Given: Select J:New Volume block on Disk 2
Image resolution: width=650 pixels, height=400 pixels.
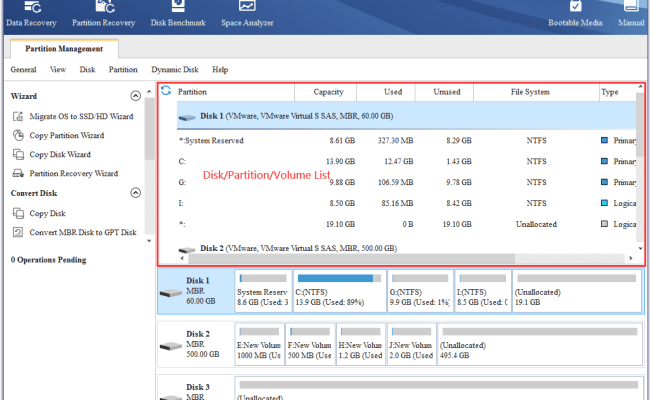Looking at the screenshot, I should click(x=412, y=344).
